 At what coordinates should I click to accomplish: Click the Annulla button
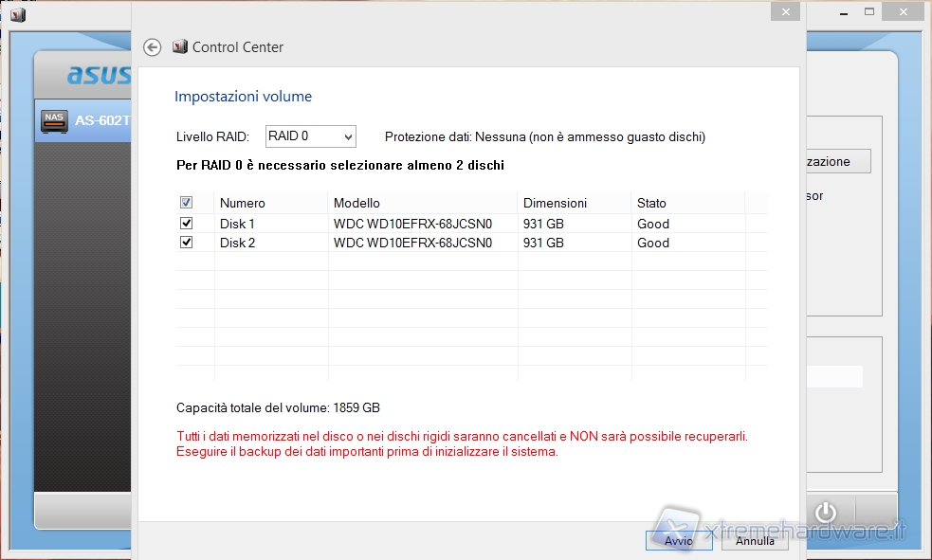coord(755,541)
